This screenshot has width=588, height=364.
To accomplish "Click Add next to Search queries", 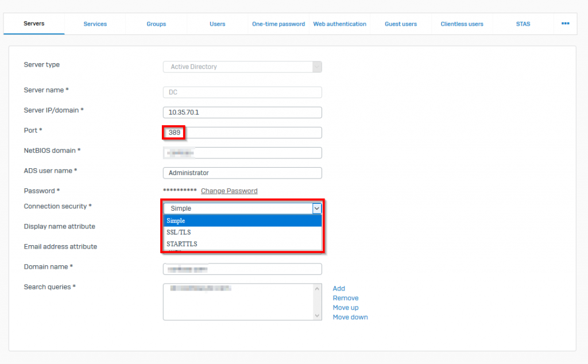I will click(x=339, y=288).
